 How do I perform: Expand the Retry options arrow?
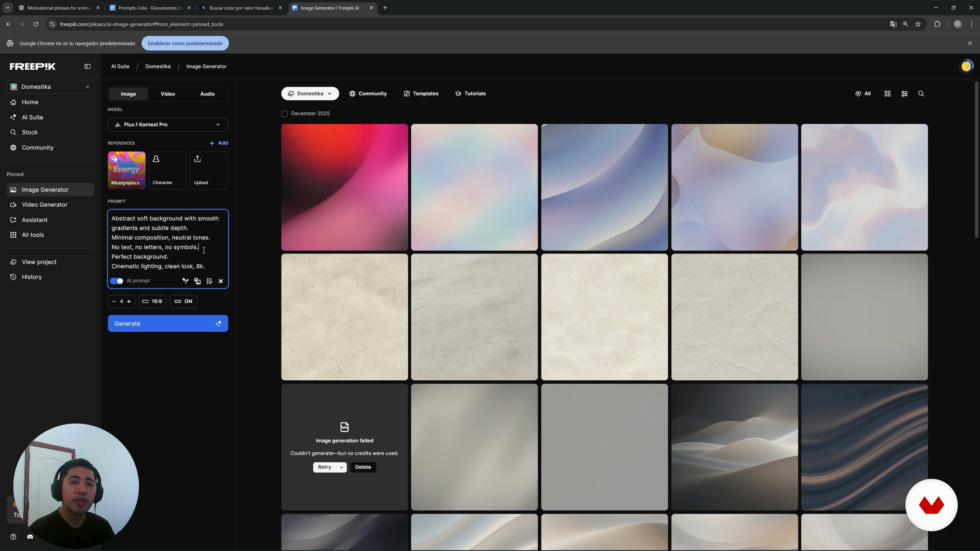[342, 467]
